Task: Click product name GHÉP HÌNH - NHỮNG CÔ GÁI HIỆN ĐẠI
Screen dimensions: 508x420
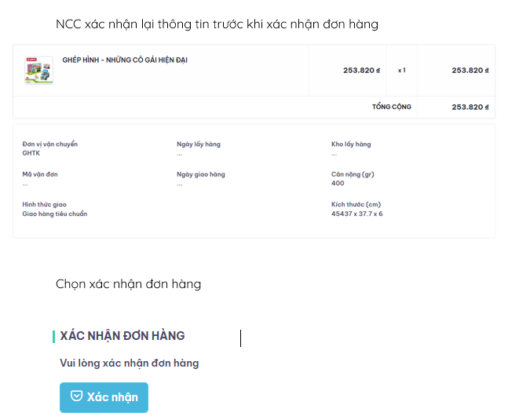Action: point(125,60)
